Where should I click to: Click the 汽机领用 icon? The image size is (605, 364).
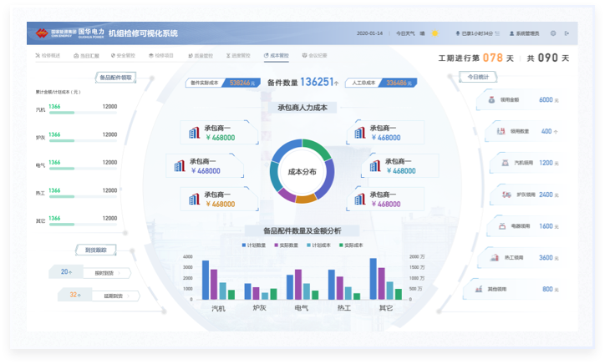click(x=503, y=163)
